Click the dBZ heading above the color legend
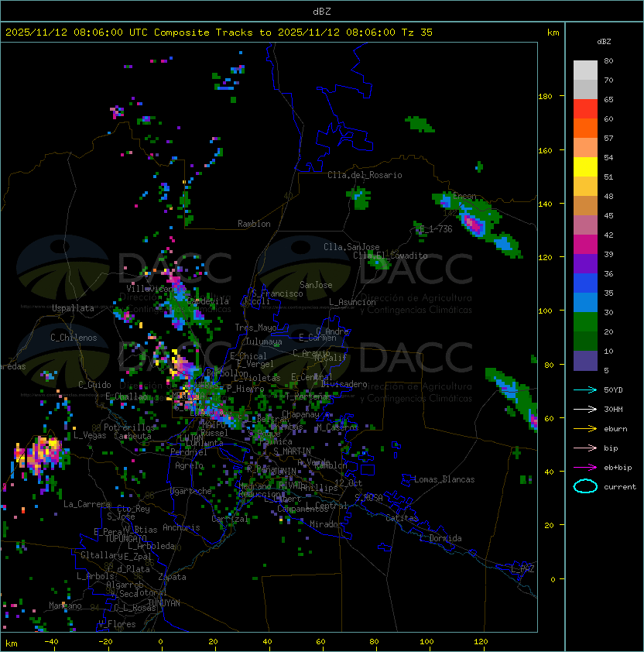The height and width of the screenshot is (652, 644). 604,42
